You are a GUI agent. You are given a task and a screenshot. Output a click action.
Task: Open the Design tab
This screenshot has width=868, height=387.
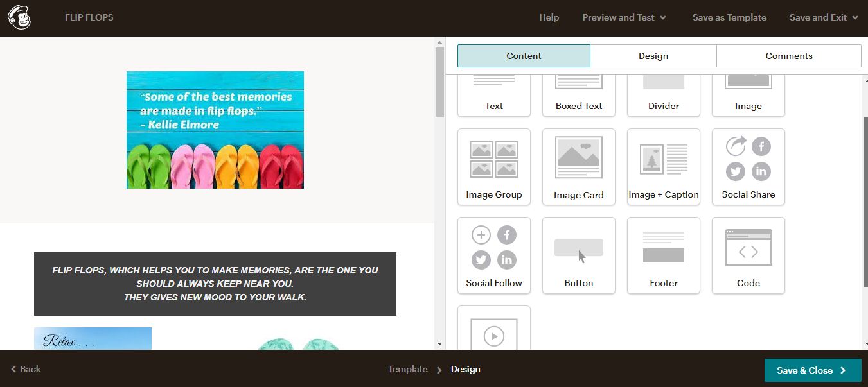(x=653, y=56)
